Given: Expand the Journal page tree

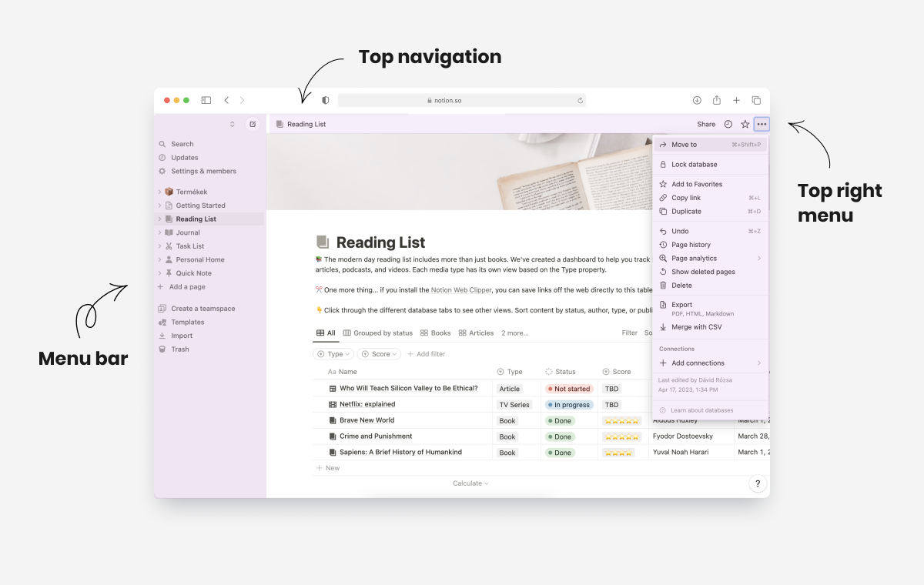Looking at the screenshot, I should pyautogui.click(x=160, y=232).
